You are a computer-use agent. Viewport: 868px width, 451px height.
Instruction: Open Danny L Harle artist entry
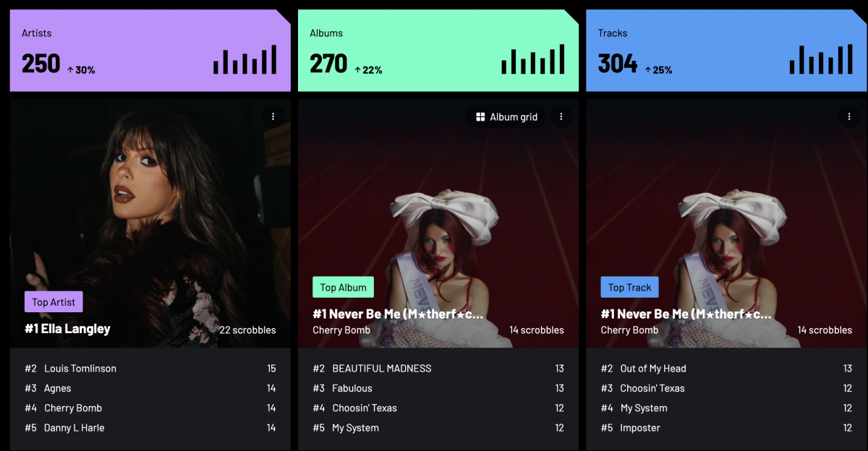pyautogui.click(x=75, y=428)
